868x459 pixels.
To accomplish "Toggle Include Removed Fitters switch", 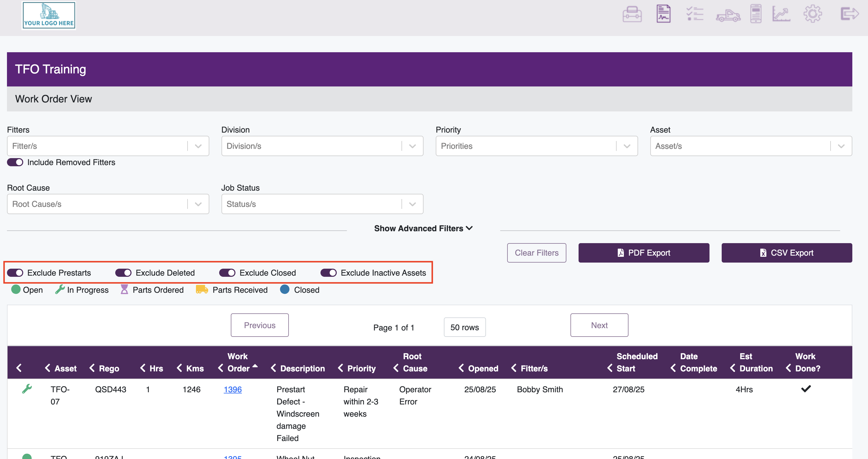I will point(15,162).
